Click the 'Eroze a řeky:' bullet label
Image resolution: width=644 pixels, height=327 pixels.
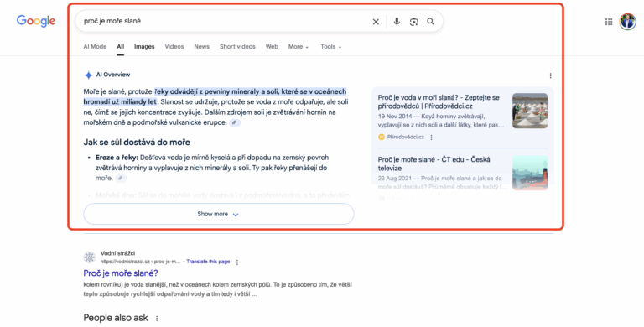(117, 158)
